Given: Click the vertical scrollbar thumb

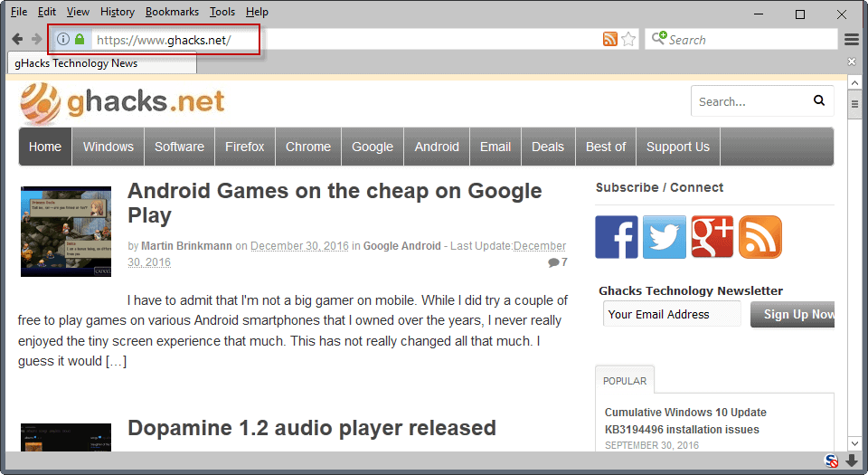Looking at the screenshot, I should (x=854, y=104).
